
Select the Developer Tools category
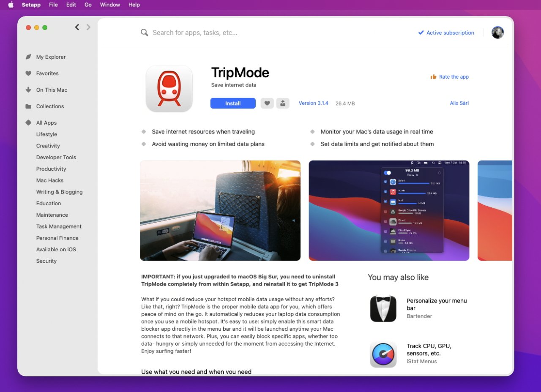(56, 157)
